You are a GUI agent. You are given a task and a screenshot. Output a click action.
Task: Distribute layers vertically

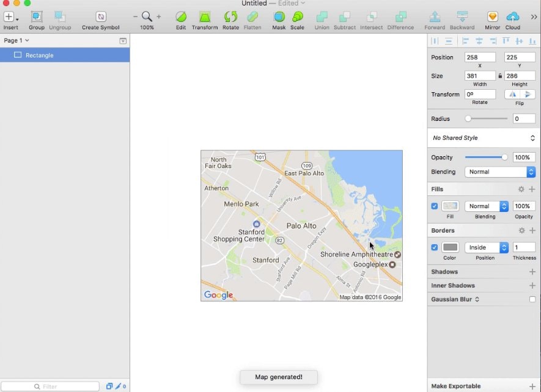click(x=449, y=42)
